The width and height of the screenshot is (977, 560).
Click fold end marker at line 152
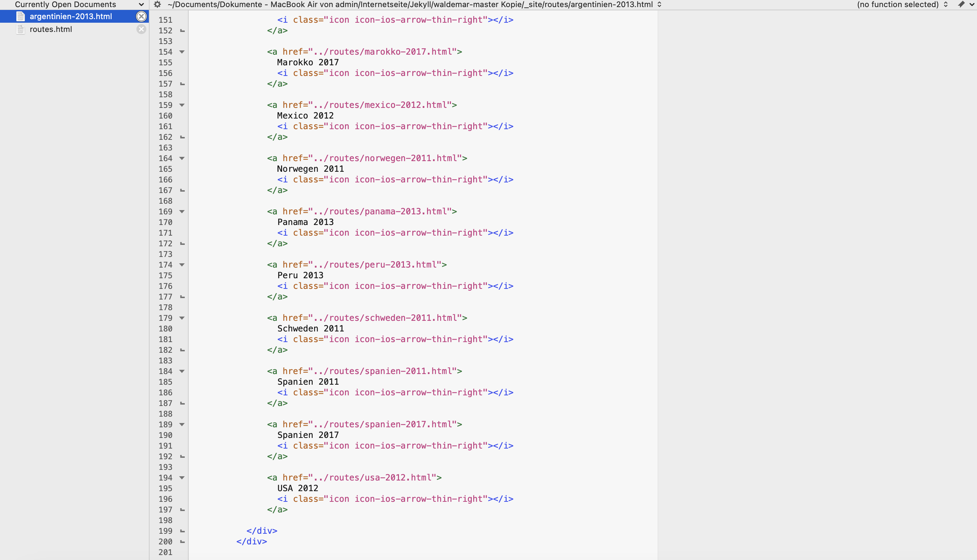tap(183, 31)
